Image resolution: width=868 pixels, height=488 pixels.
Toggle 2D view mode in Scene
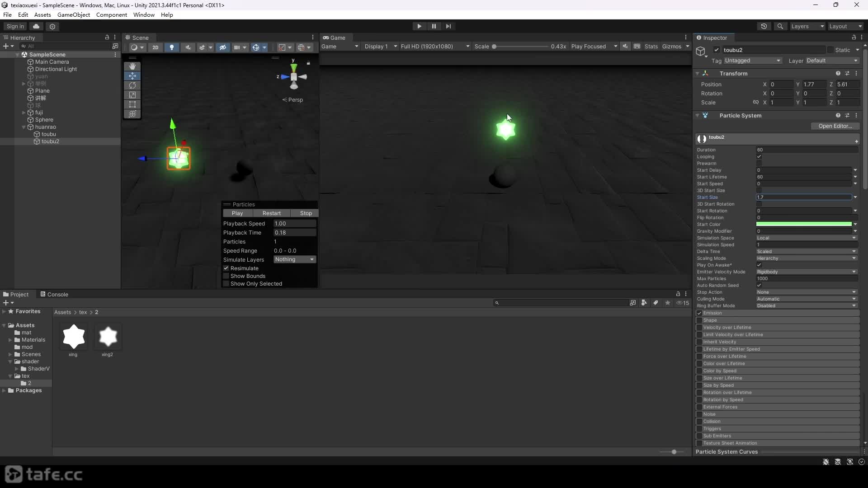pos(155,47)
